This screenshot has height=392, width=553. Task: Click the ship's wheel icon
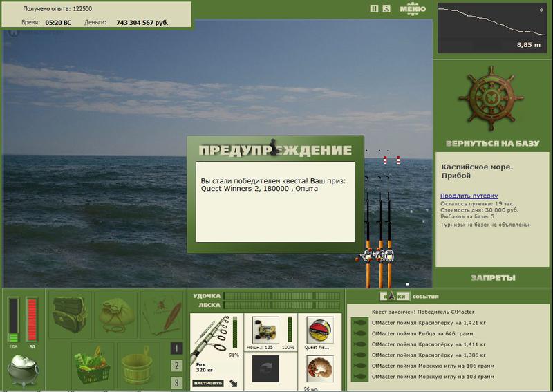pyautogui.click(x=491, y=97)
